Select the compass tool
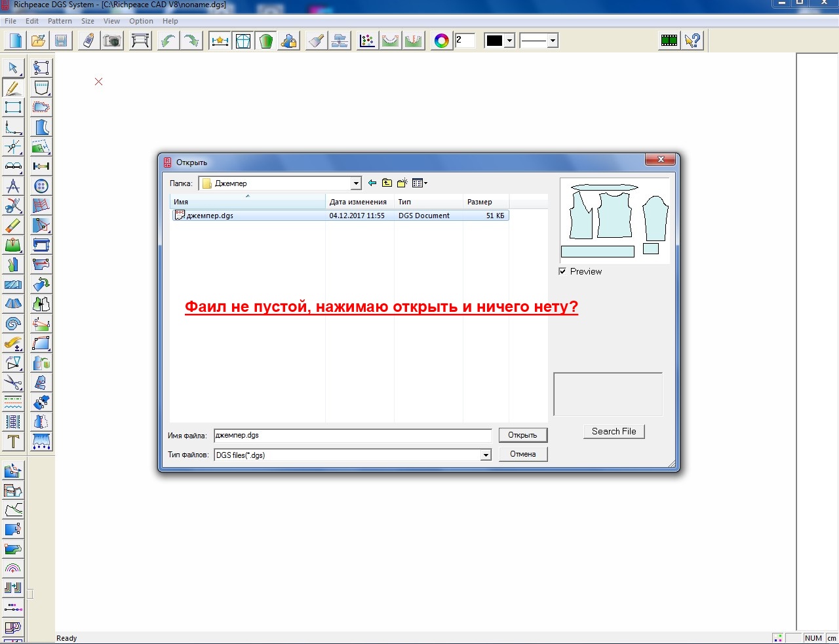This screenshot has height=644, width=839. [x=13, y=185]
